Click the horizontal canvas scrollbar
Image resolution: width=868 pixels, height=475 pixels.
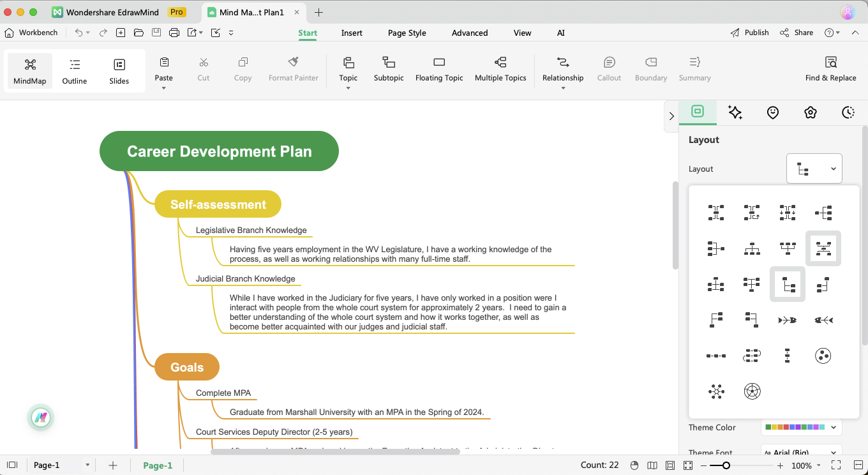[335, 451]
